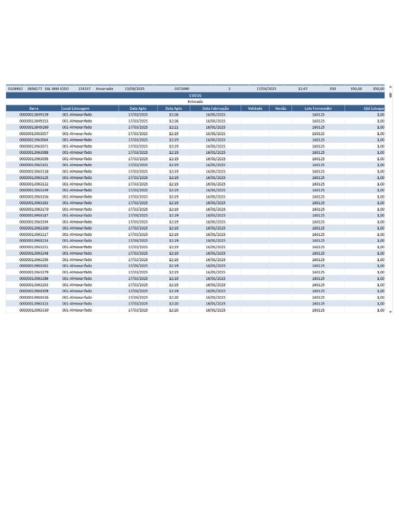
Task: Sort by the Barra column header
Action: pos(34,109)
